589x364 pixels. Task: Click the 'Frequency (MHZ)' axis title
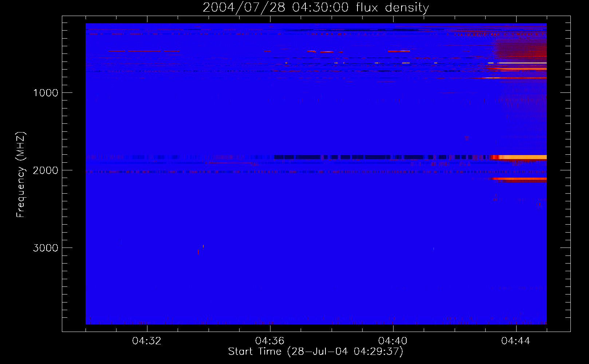coord(21,175)
